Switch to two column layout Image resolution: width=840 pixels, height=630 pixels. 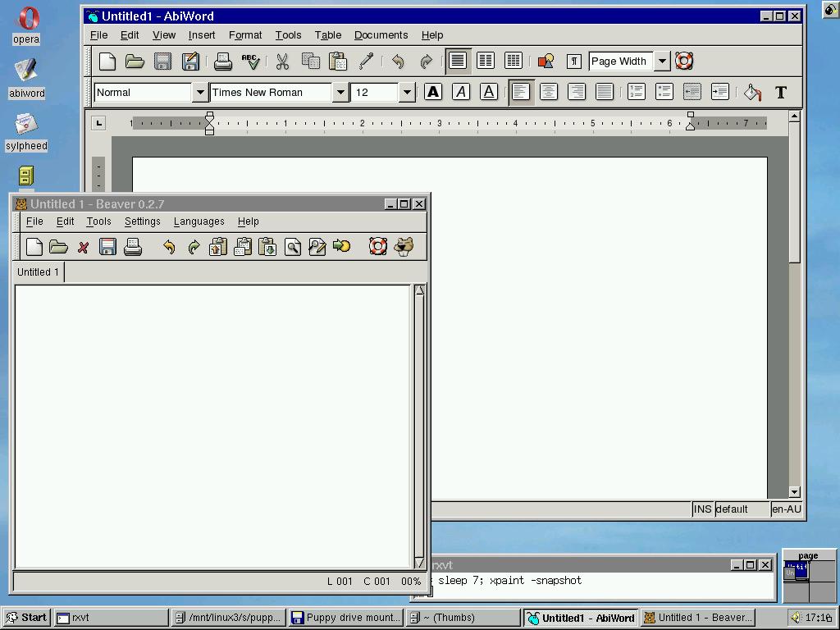[486, 61]
